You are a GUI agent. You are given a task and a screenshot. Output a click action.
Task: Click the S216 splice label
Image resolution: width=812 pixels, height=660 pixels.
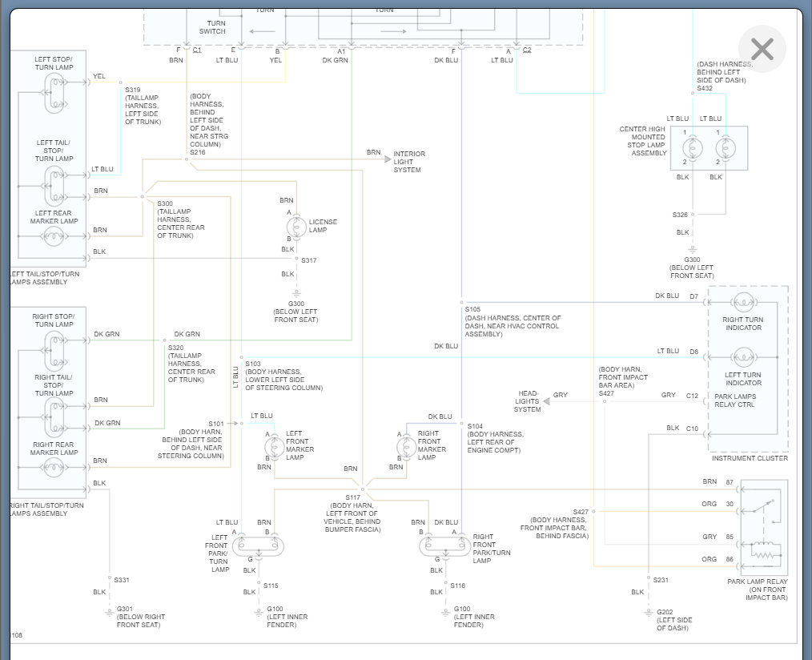pos(197,152)
